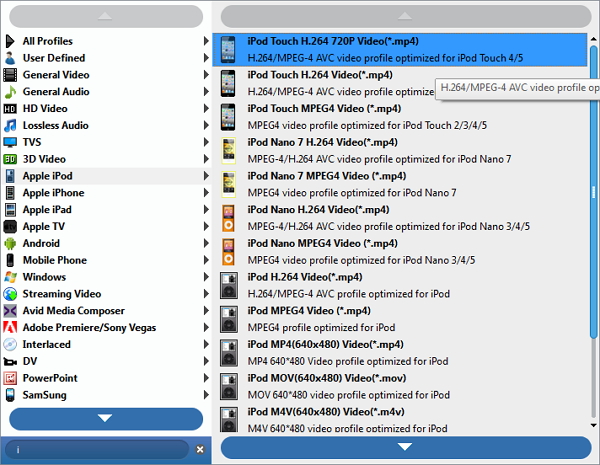This screenshot has height=465, width=600.
Task: Click the General Audio music note icon
Action: point(10,92)
